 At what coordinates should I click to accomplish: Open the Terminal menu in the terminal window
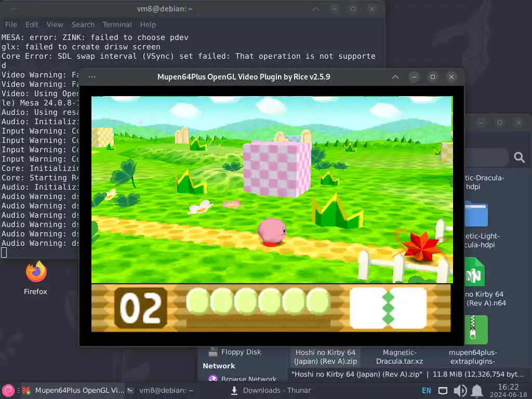tap(117, 24)
